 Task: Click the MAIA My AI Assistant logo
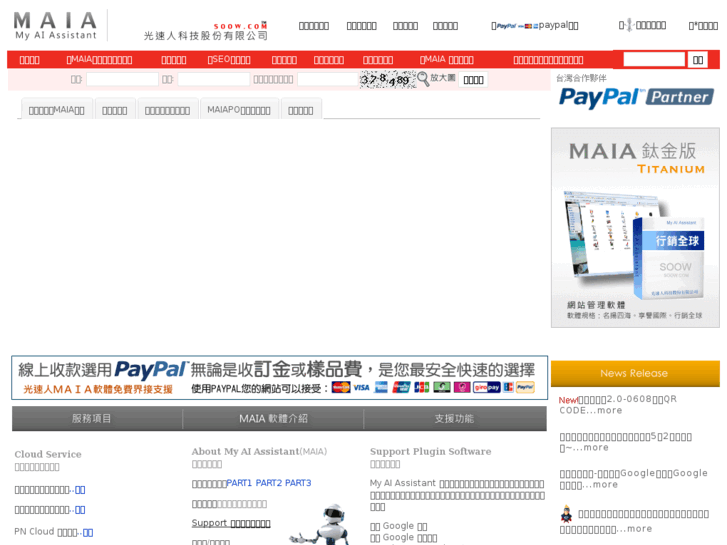pyautogui.click(x=55, y=26)
